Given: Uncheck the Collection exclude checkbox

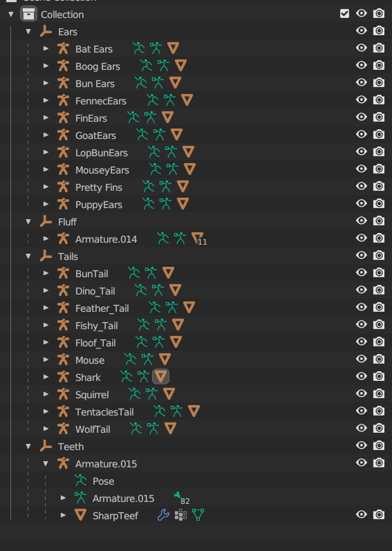Looking at the screenshot, I should tap(344, 14).
